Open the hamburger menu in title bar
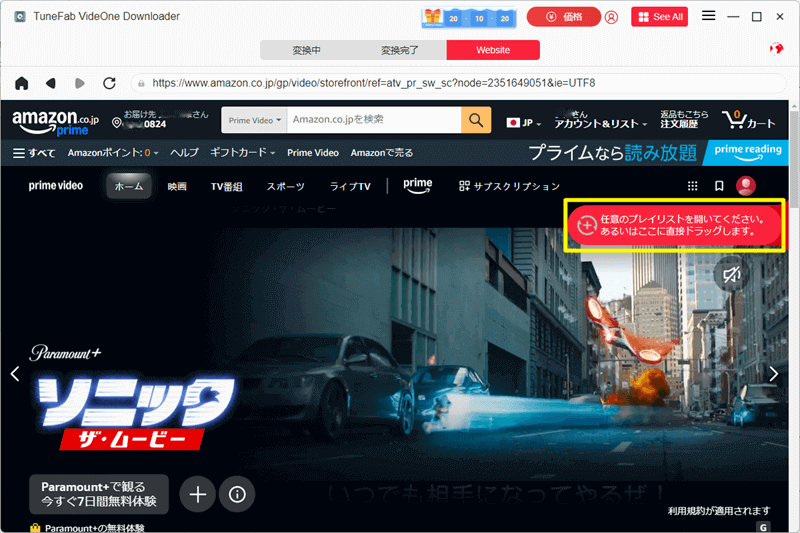 click(708, 16)
